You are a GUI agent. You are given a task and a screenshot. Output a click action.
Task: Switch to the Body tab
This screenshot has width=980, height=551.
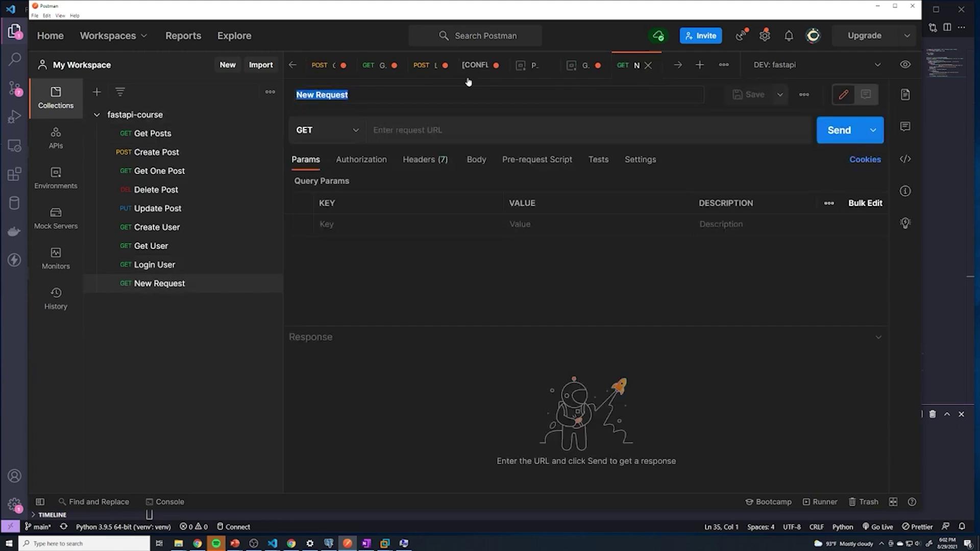(476, 159)
